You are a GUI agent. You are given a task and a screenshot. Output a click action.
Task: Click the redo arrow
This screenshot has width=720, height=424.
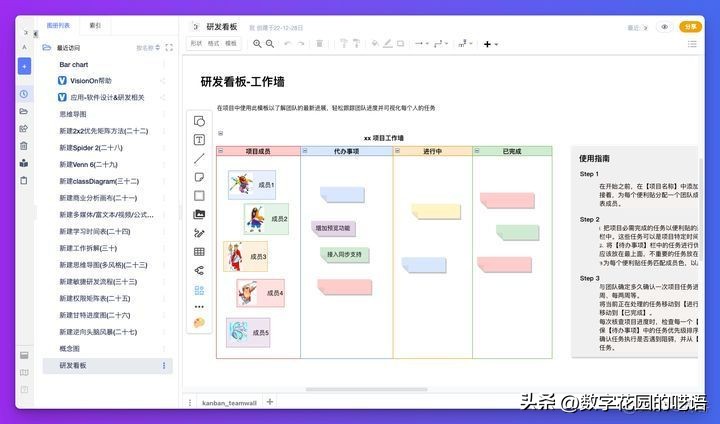pos(301,44)
